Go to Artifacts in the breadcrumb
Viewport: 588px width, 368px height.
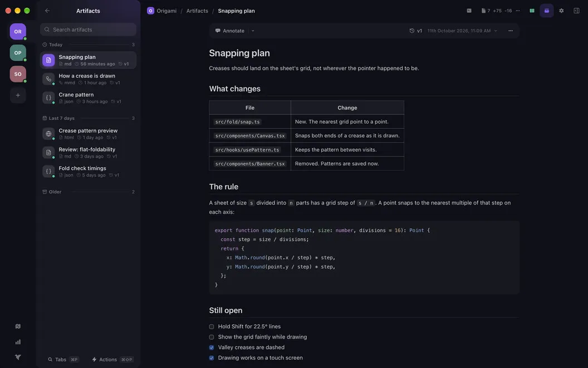197,11
